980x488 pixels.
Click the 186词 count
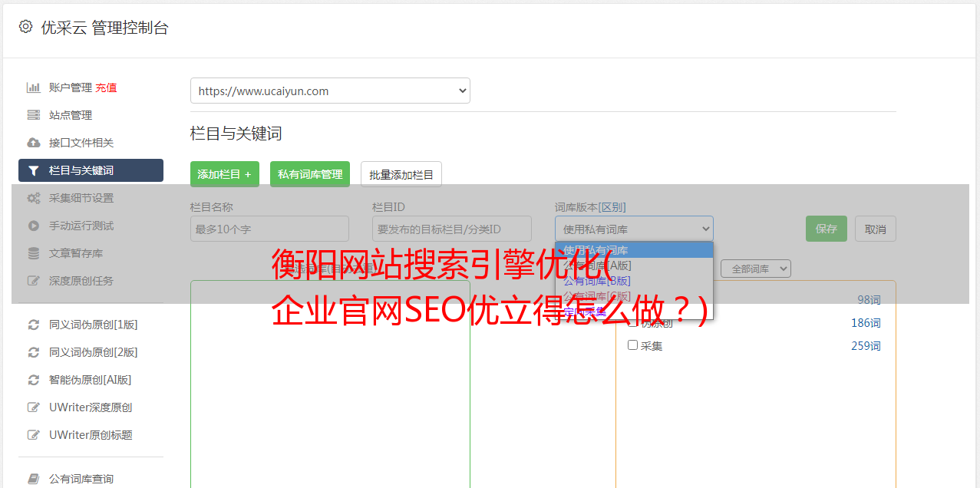pyautogui.click(x=866, y=323)
